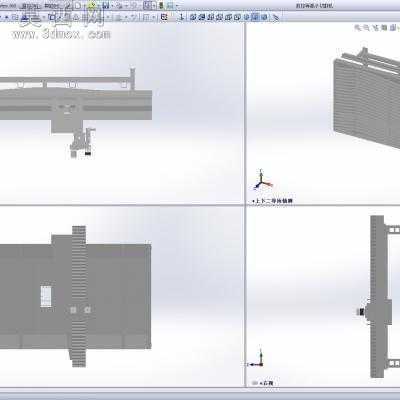Viewport: 400px width, 400px height.
Task: Switch to Back view in Standard Views
Action: pos(202,17)
